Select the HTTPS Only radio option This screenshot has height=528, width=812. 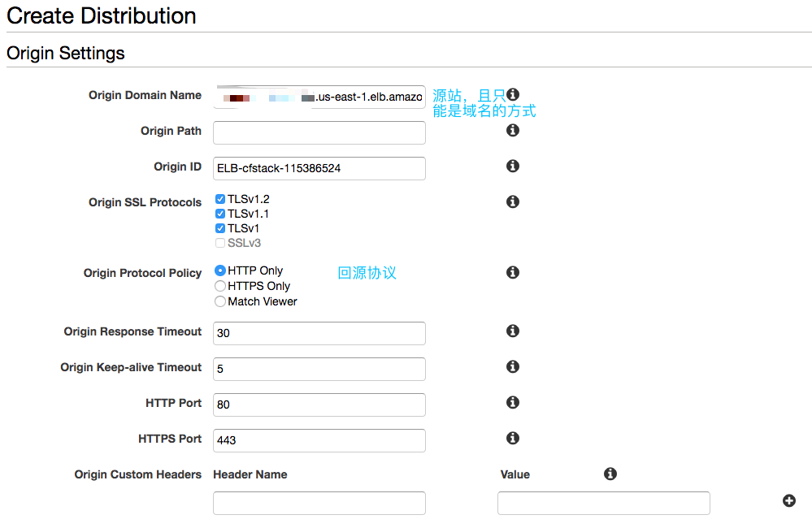(x=220, y=286)
